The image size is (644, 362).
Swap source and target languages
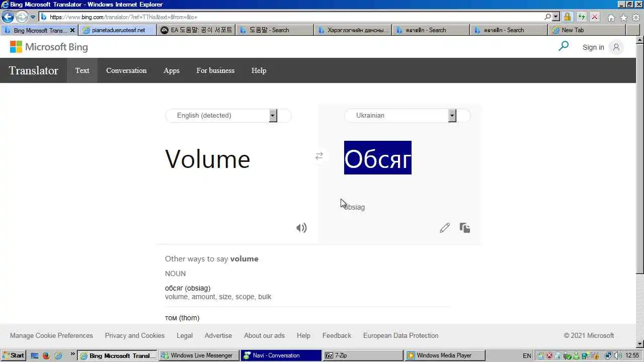(x=319, y=156)
